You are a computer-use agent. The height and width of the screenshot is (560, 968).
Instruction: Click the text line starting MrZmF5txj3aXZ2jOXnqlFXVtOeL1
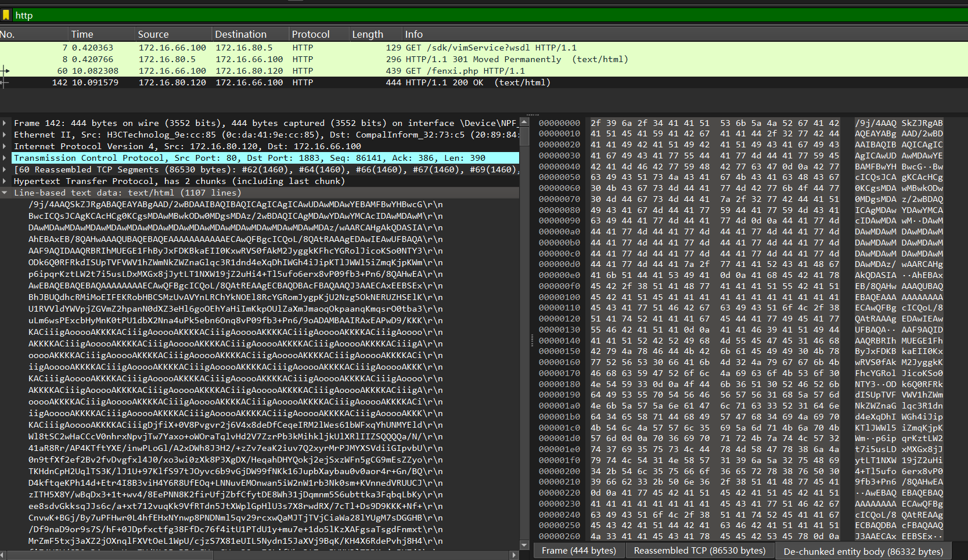pyautogui.click(x=236, y=541)
